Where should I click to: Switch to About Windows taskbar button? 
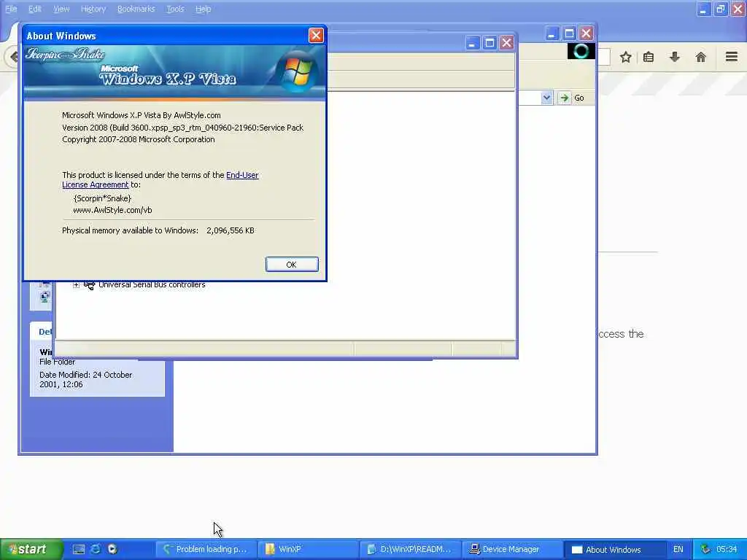[x=613, y=549]
